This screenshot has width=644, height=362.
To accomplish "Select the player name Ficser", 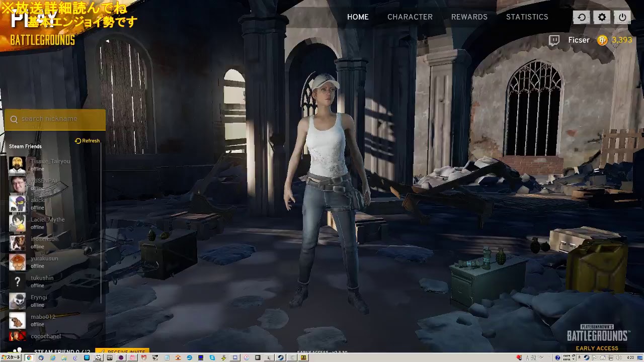I will 579,40.
